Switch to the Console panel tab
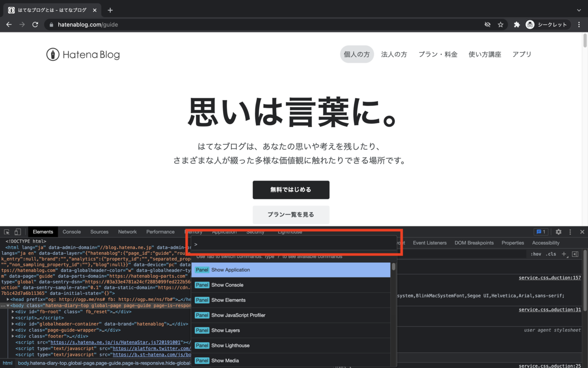Screen dimensions: 588x368 click(72, 231)
